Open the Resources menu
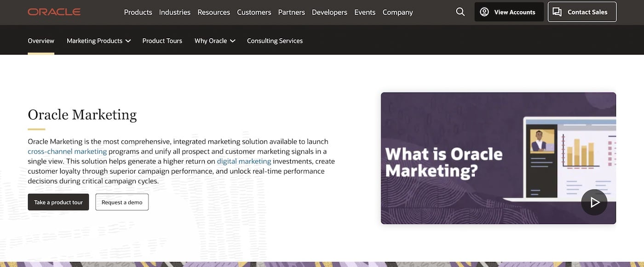 click(x=213, y=12)
